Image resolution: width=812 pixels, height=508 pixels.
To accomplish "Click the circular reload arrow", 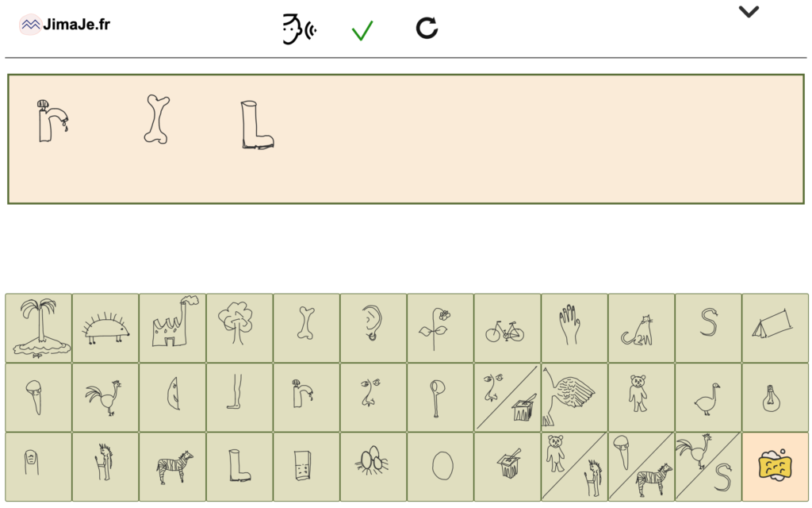I will (427, 29).
